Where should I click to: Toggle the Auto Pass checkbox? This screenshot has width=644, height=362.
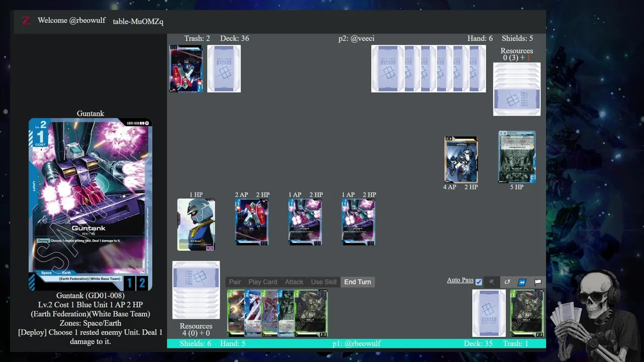click(479, 282)
